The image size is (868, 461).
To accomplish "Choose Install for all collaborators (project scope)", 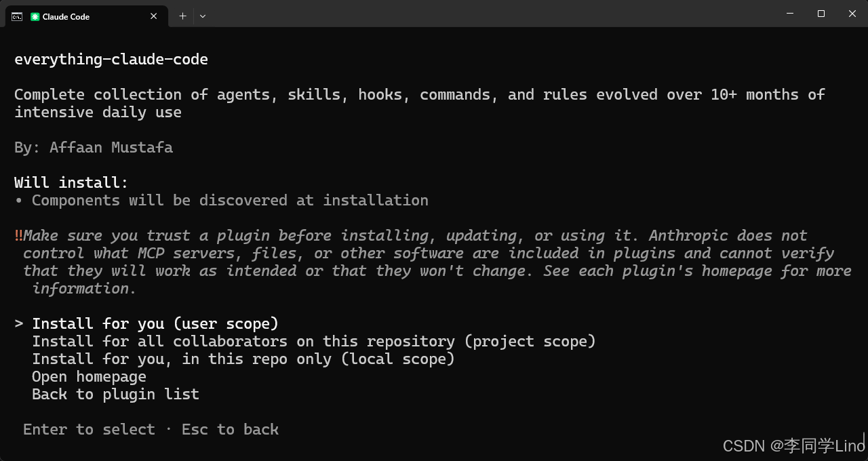I will click(313, 341).
